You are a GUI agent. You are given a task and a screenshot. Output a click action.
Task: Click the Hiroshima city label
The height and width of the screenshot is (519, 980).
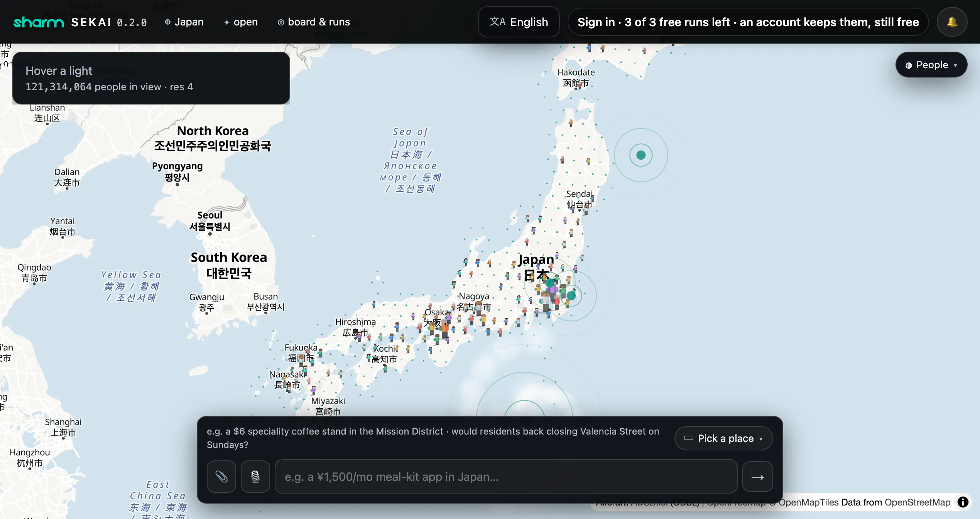pyautogui.click(x=355, y=327)
